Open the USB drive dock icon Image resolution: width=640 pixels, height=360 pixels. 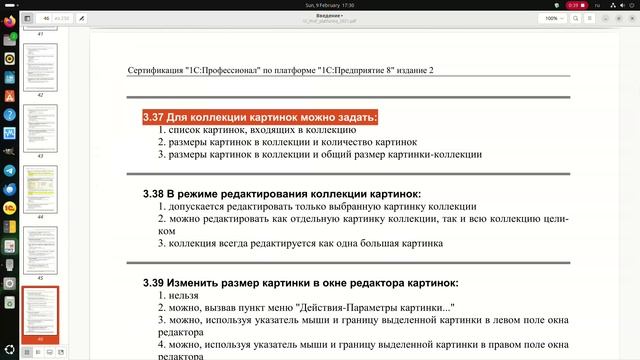9,265
